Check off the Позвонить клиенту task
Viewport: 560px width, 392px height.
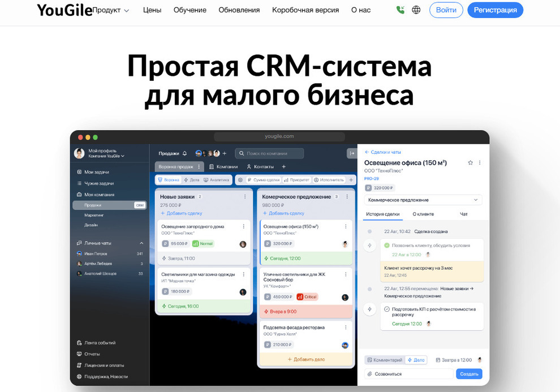387,245
